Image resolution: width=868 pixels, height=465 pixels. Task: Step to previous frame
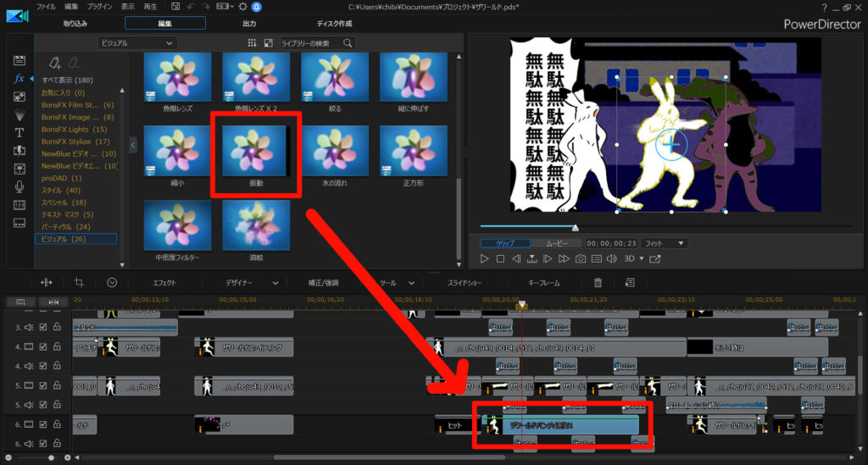pyautogui.click(x=516, y=259)
